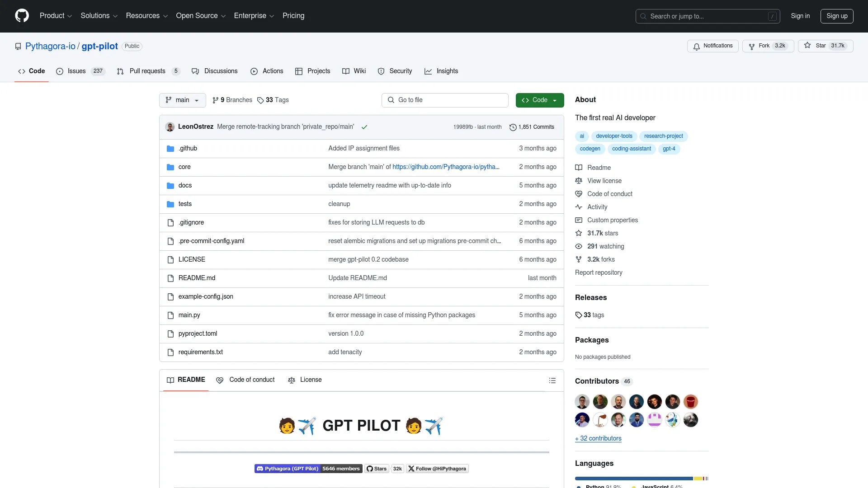Open the core folder
This screenshot has height=488, width=868.
(x=184, y=167)
